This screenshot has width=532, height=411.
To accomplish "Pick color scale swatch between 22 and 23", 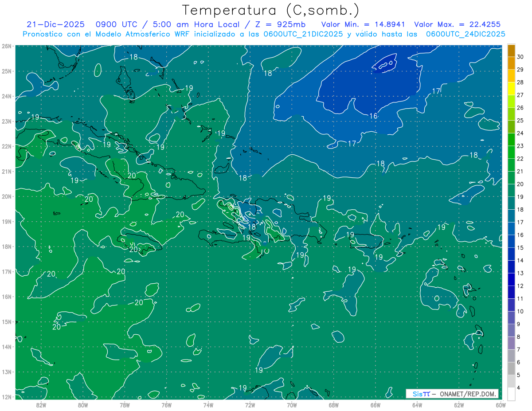I will 511,152.
